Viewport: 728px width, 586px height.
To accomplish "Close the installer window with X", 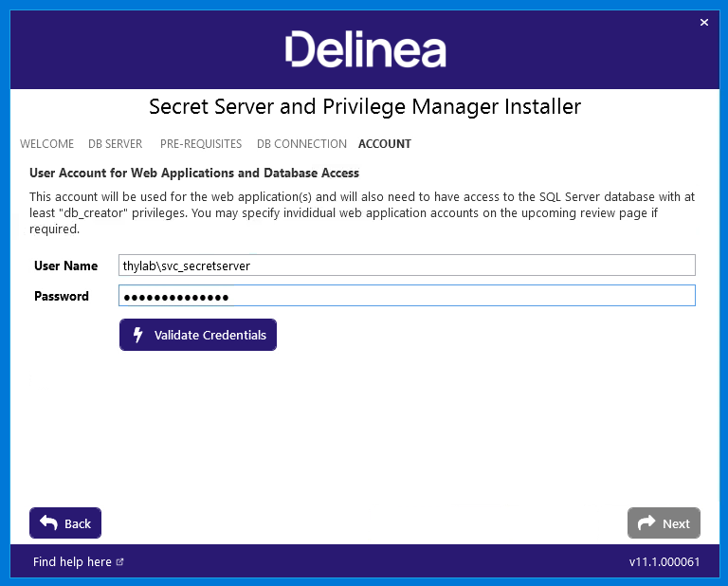I will pyautogui.click(x=704, y=23).
